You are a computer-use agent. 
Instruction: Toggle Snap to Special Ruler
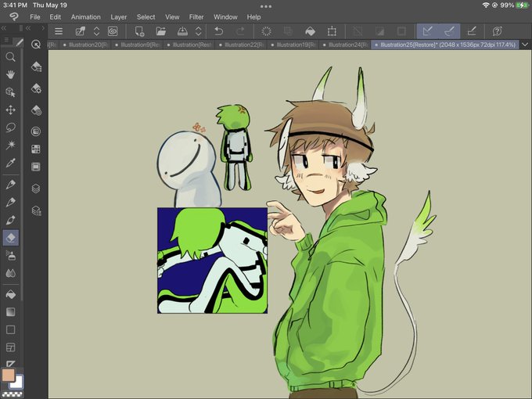449,31
